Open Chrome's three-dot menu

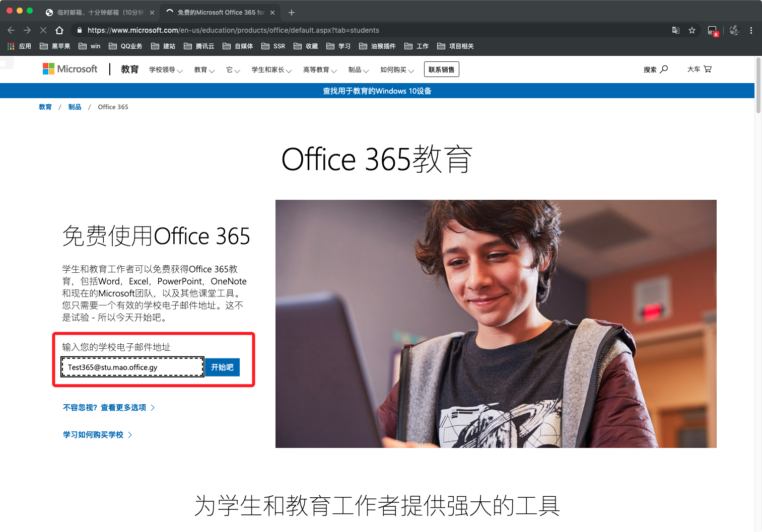751,30
